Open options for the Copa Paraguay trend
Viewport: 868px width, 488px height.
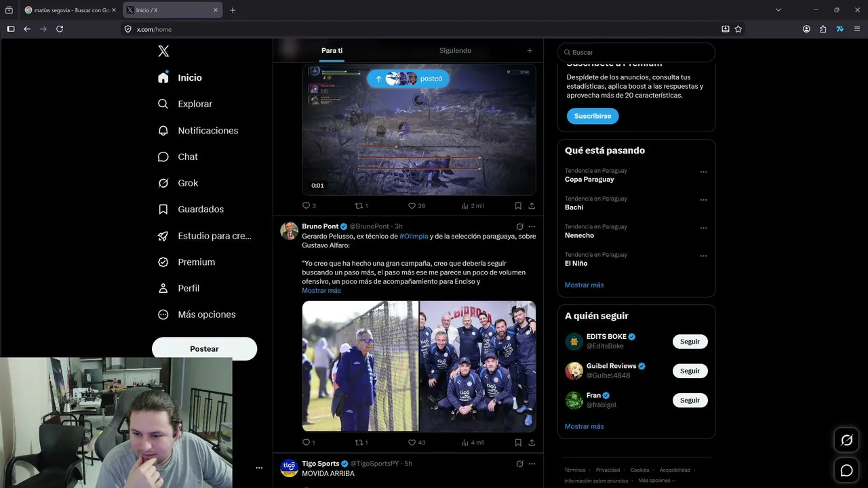[703, 172]
